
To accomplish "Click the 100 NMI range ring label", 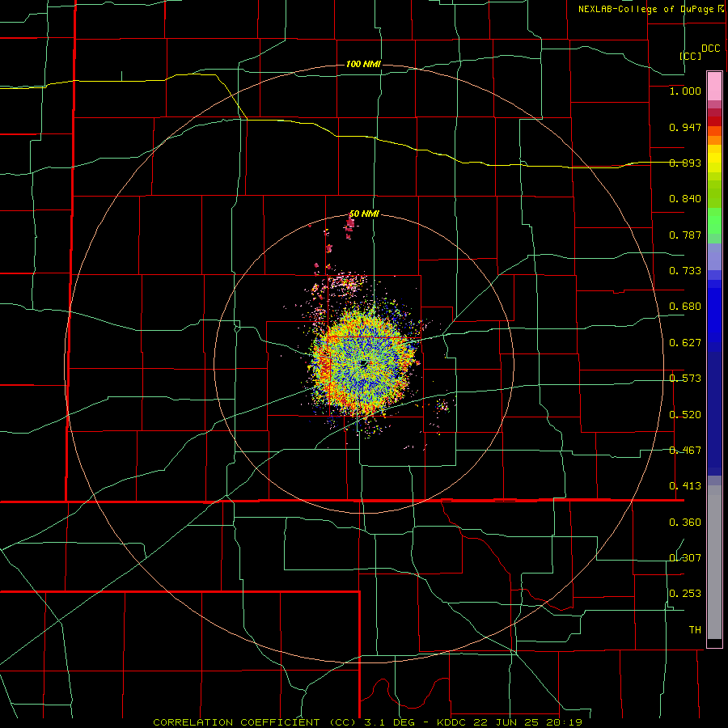I will tap(363, 64).
